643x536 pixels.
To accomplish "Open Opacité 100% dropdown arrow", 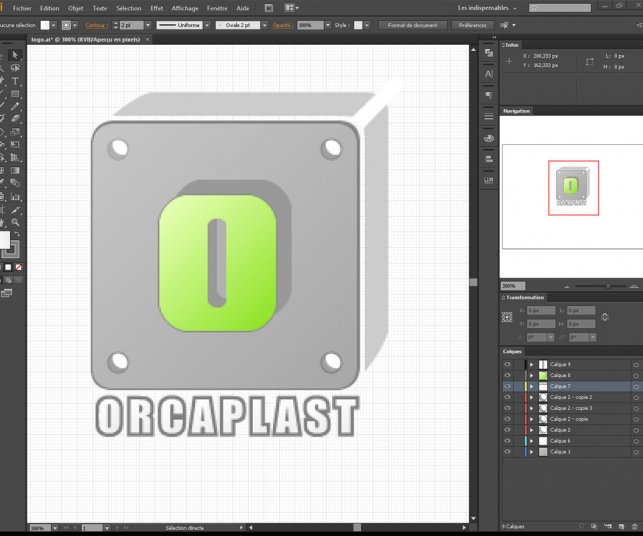I will coord(328,25).
